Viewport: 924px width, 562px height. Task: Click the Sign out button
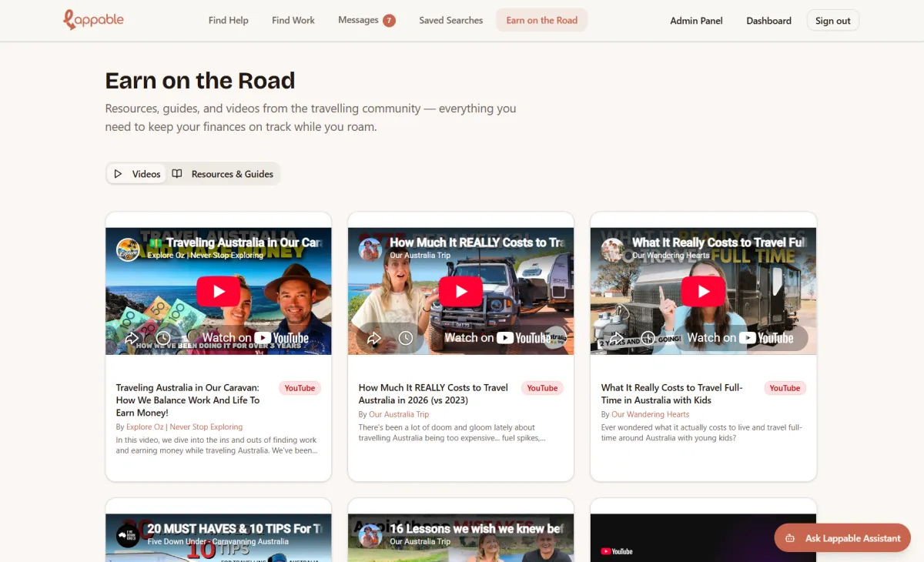point(833,21)
